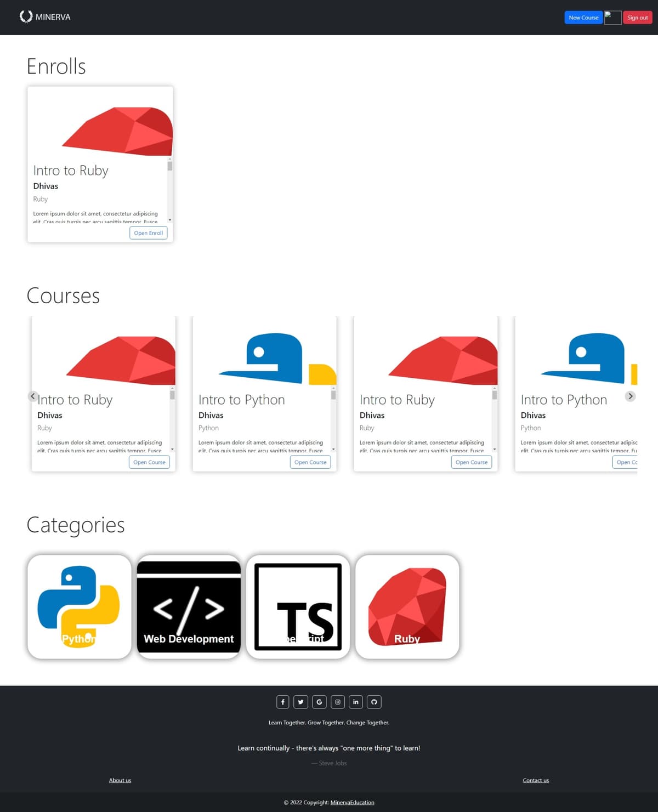Select the Python category tile
Viewport: 658px width, 812px height.
(79, 605)
